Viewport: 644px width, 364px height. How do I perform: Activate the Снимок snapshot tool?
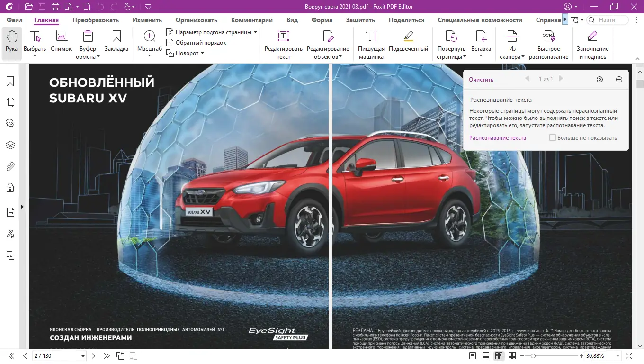pyautogui.click(x=61, y=42)
